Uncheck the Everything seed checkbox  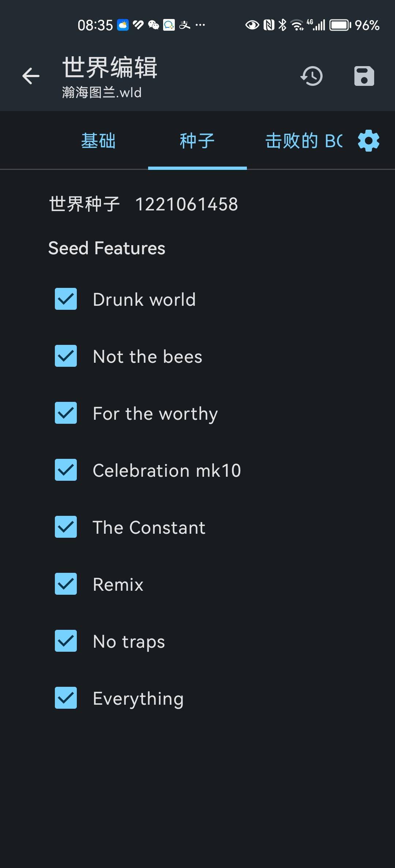(66, 698)
